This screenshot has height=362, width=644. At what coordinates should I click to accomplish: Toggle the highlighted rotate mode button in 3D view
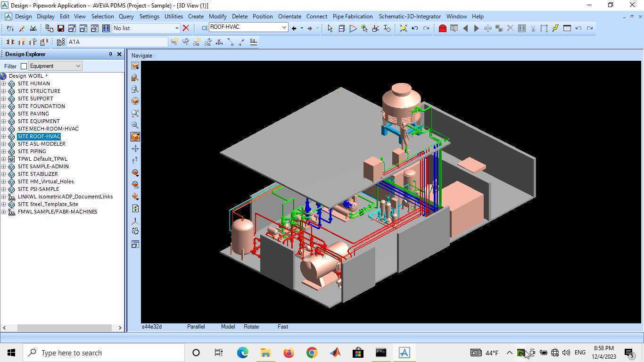[x=135, y=137]
